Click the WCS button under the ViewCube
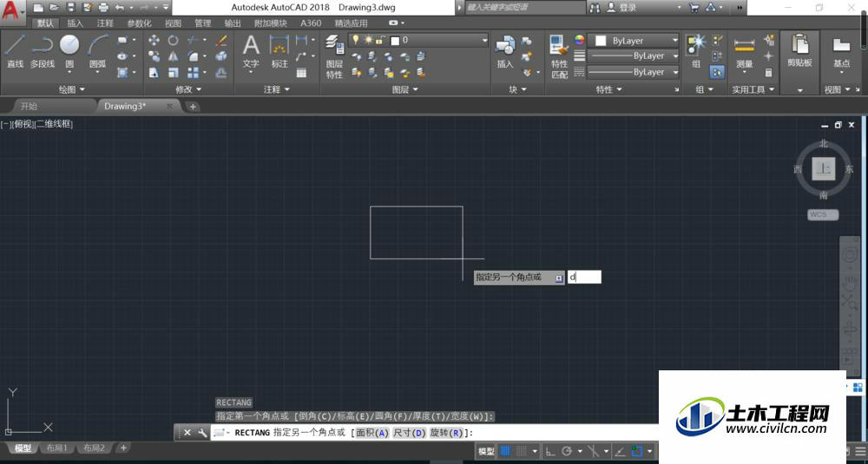This screenshot has width=868, height=464. 823,214
